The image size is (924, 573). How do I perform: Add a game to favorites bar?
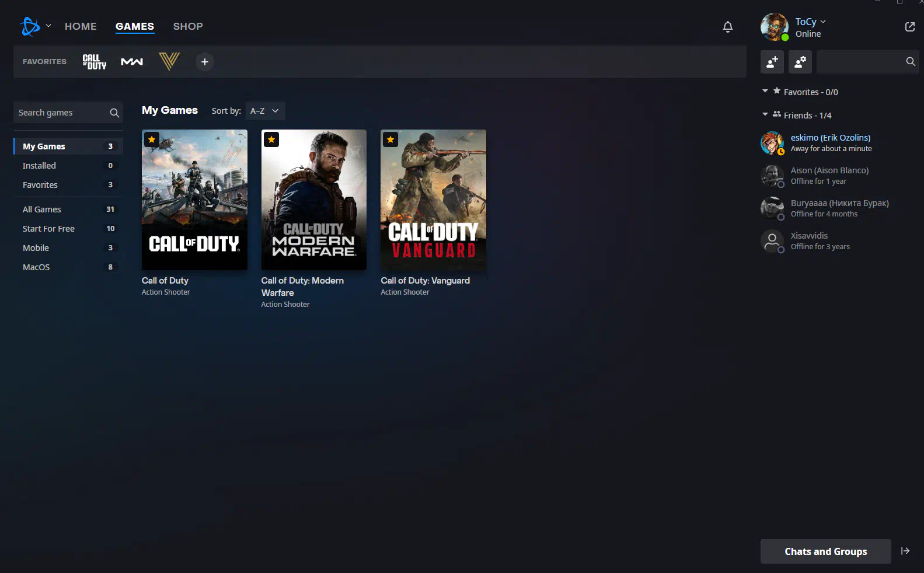(205, 62)
